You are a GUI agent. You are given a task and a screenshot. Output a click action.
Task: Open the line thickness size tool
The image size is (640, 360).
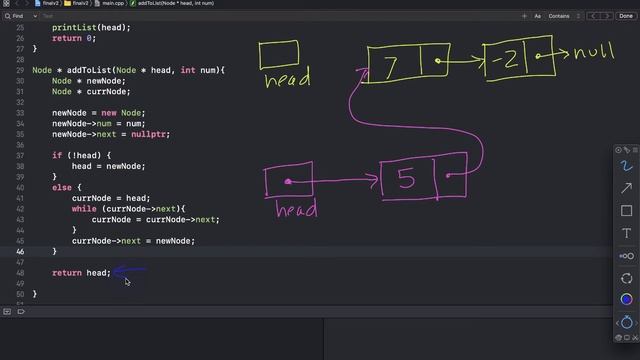click(626, 256)
